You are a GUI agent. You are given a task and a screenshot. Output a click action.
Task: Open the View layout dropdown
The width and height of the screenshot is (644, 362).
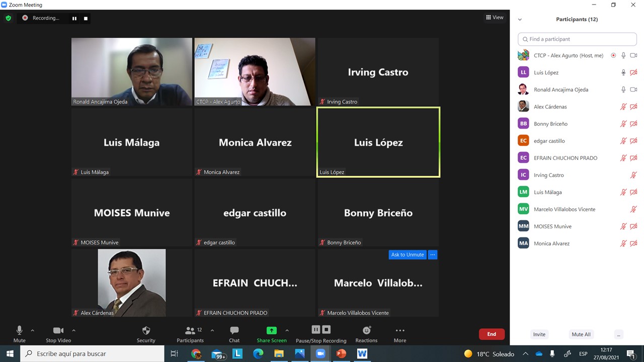495,18
